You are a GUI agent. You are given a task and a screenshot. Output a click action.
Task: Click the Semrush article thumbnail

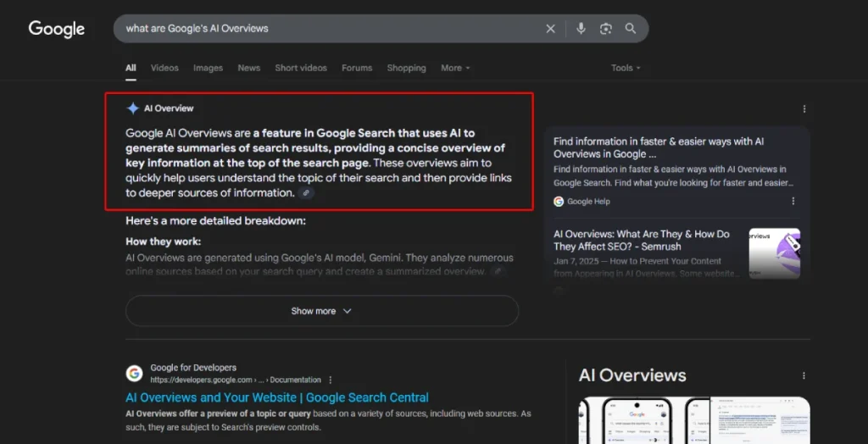click(x=775, y=253)
